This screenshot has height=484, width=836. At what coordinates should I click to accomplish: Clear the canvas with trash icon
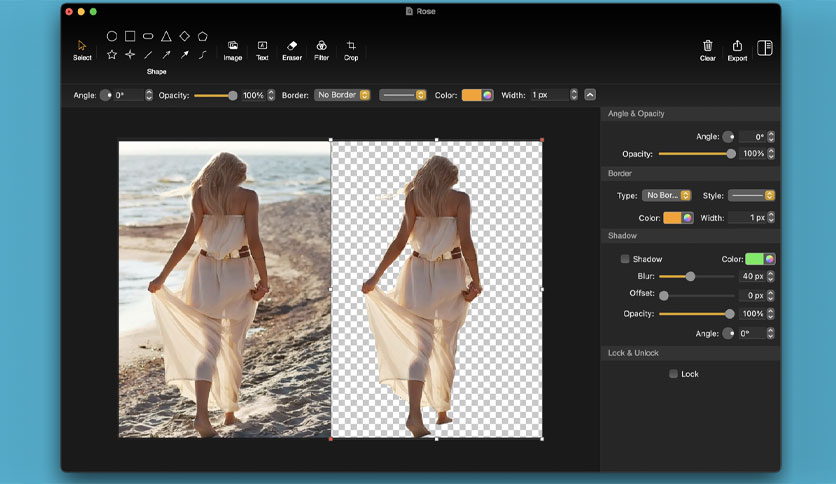pyautogui.click(x=708, y=51)
